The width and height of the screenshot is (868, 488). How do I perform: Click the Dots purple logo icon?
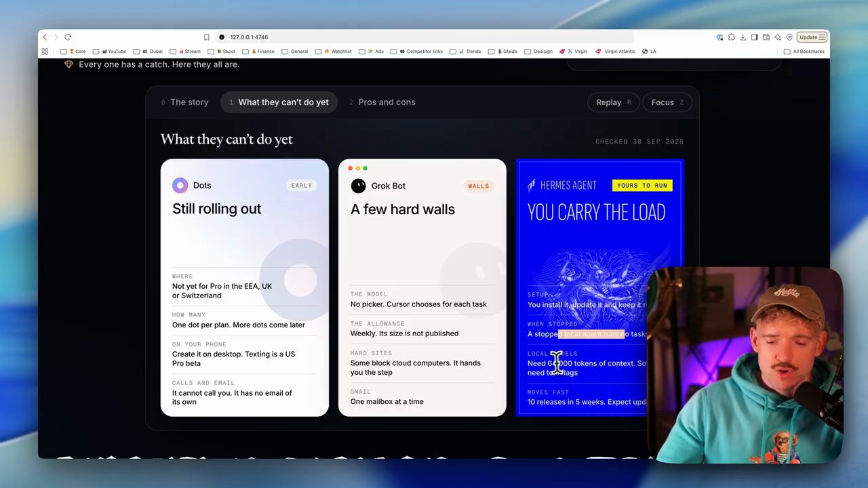pyautogui.click(x=180, y=185)
